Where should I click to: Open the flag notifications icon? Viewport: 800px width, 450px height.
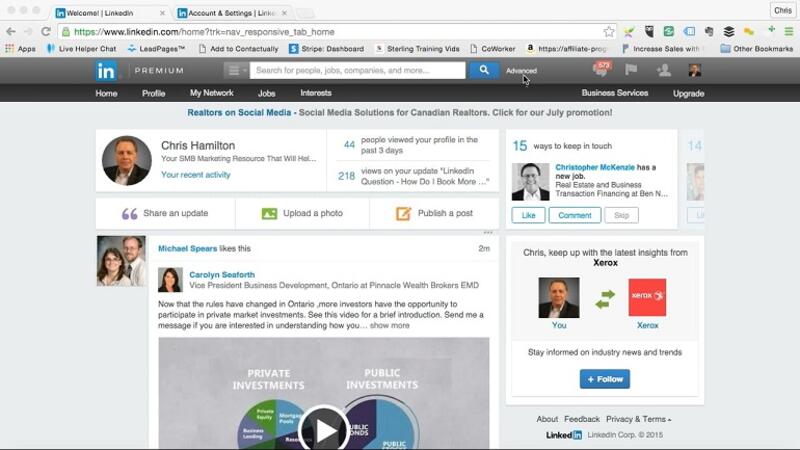(x=631, y=70)
